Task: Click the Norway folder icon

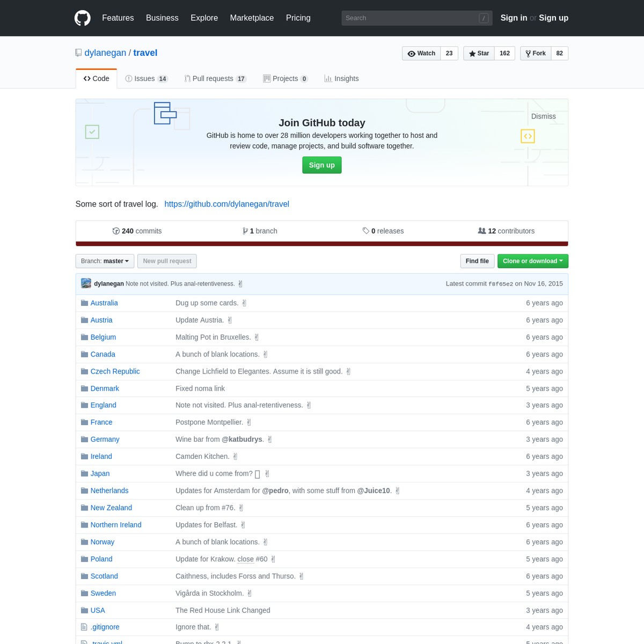Action: 84,542
